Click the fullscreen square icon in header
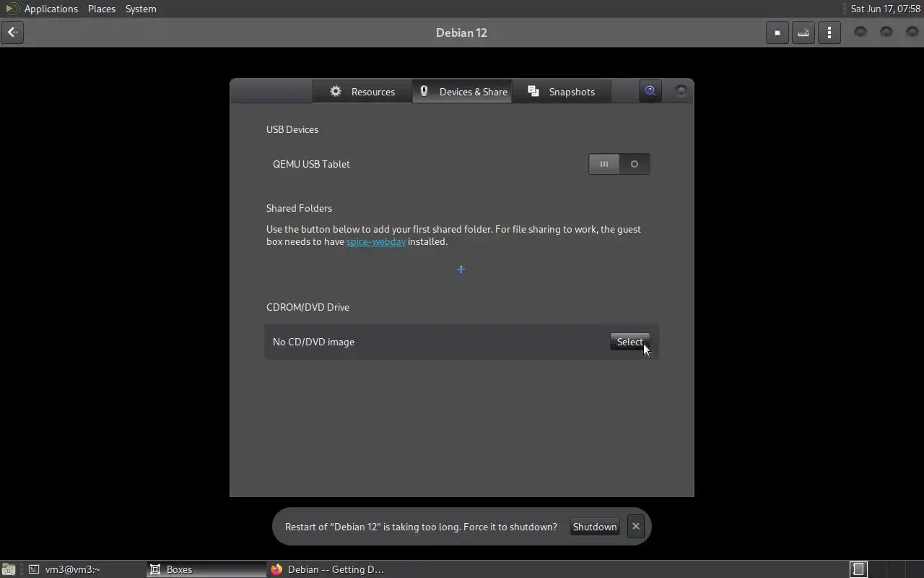The image size is (924, 578). [777, 33]
